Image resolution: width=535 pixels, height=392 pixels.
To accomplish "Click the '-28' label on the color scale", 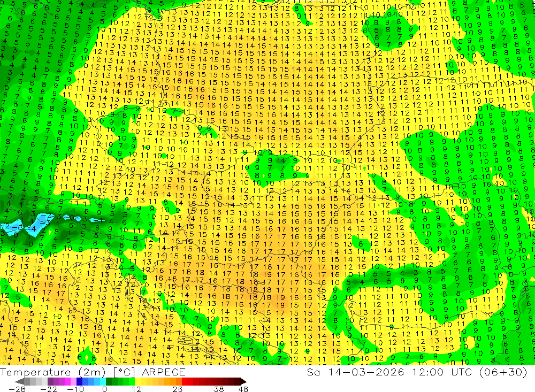I will click(17, 389).
